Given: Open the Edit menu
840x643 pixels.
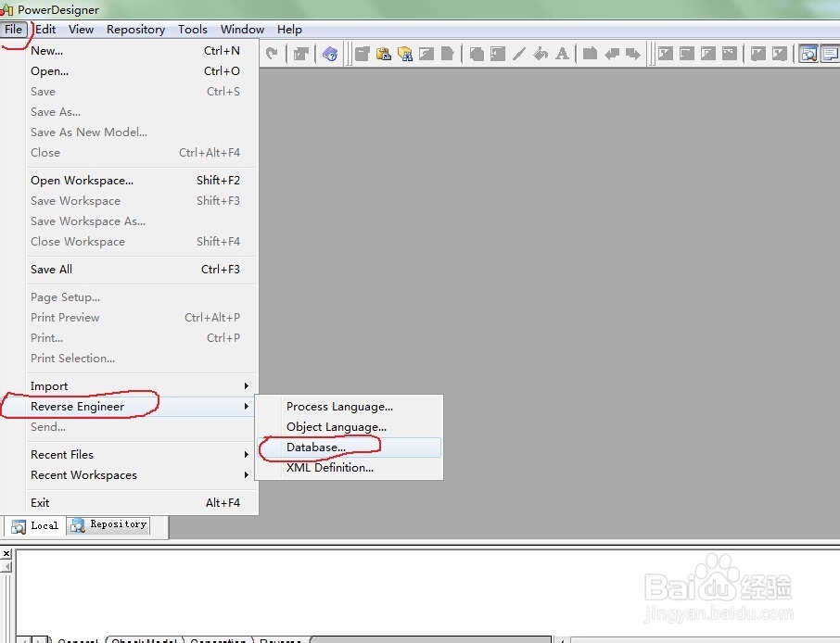Looking at the screenshot, I should pyautogui.click(x=45, y=30).
